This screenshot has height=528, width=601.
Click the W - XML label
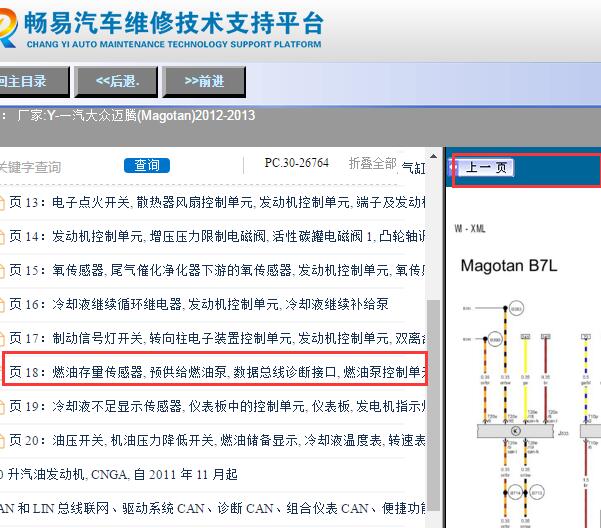[x=470, y=229]
